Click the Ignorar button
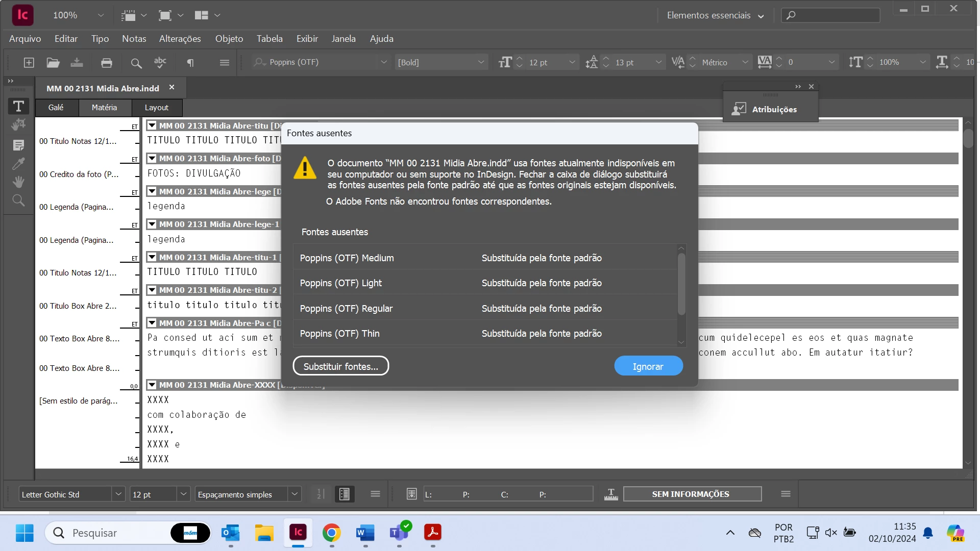The width and height of the screenshot is (980, 551). coord(648,366)
